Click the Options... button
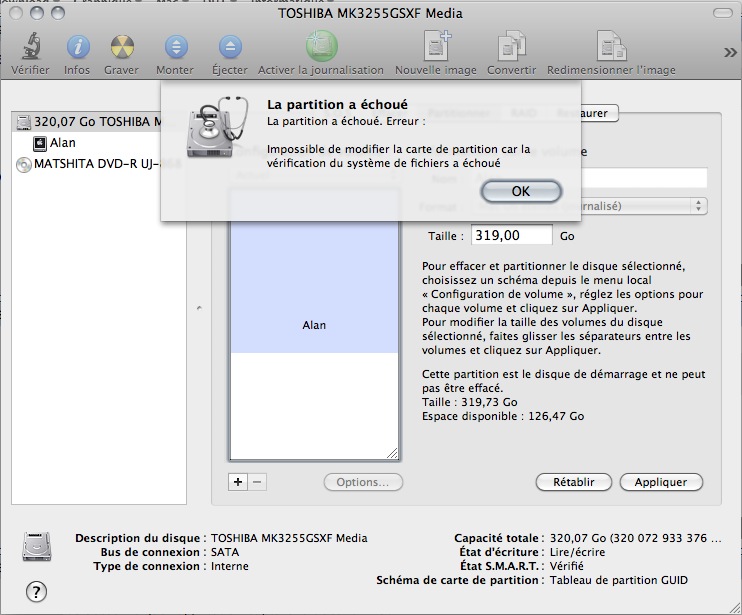The width and height of the screenshot is (742, 615). (363, 482)
